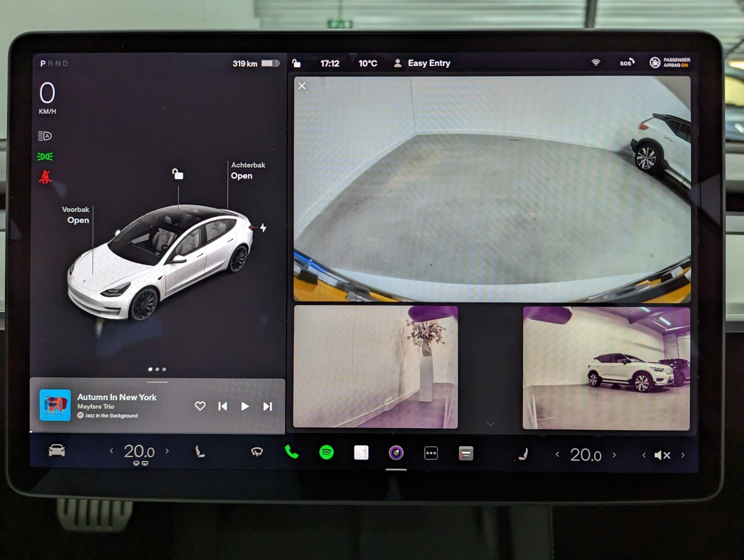Screen dimensions: 744x560
Task: Tap the 17:12 clock
Action: pos(330,63)
